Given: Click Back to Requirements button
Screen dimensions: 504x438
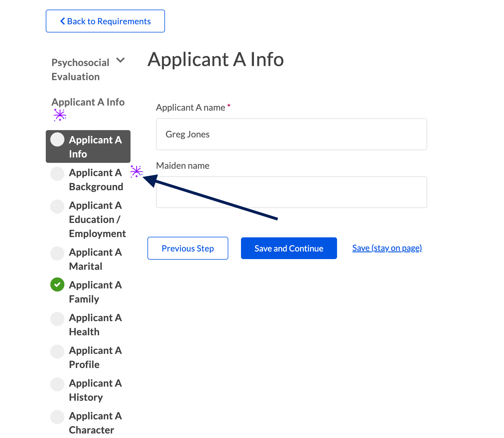Looking at the screenshot, I should click(x=105, y=21).
